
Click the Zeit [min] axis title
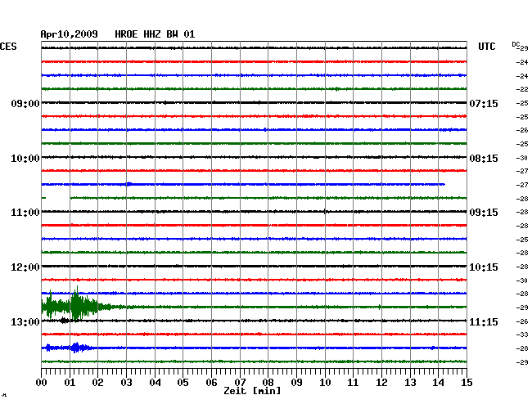pyautogui.click(x=252, y=391)
